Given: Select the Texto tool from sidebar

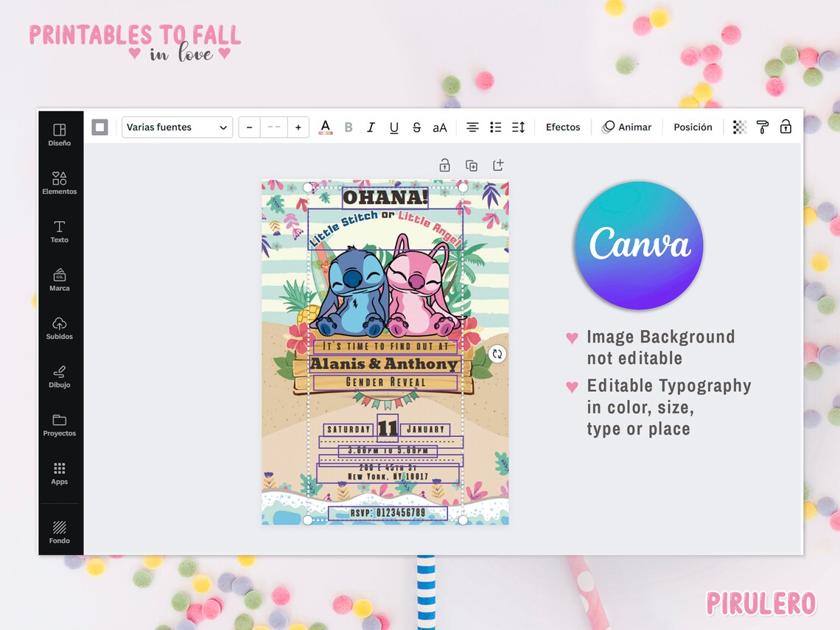Looking at the screenshot, I should coord(59,233).
